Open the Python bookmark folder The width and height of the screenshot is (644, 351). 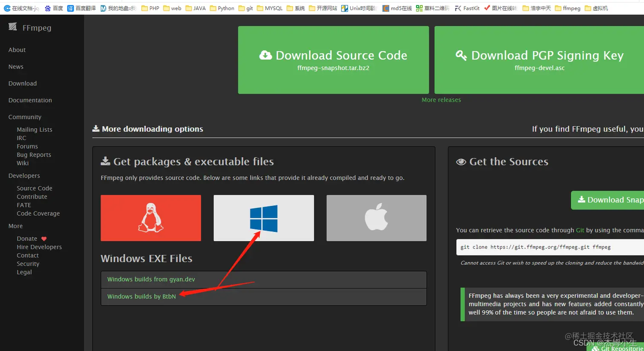[x=222, y=8]
